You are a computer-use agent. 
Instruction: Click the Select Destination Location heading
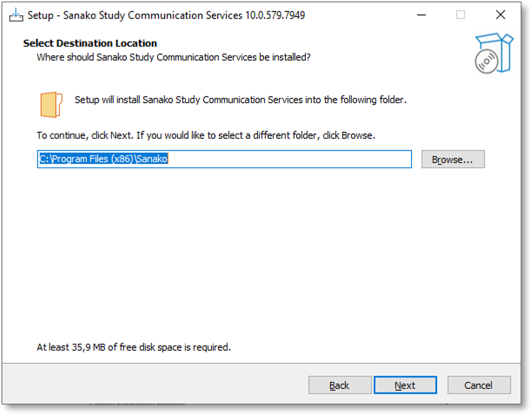click(90, 43)
